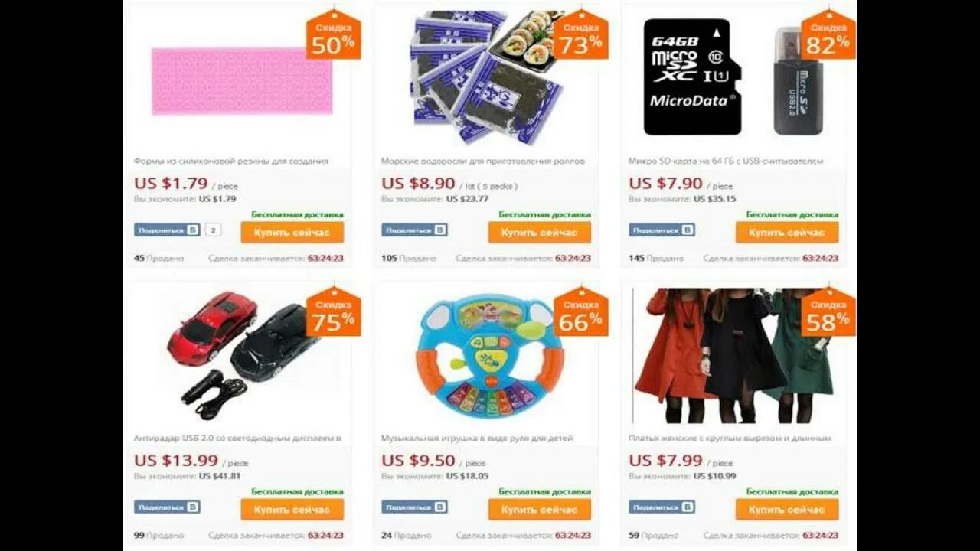
Task: Buy the $9.50 musical steering toy now
Action: [x=539, y=510]
